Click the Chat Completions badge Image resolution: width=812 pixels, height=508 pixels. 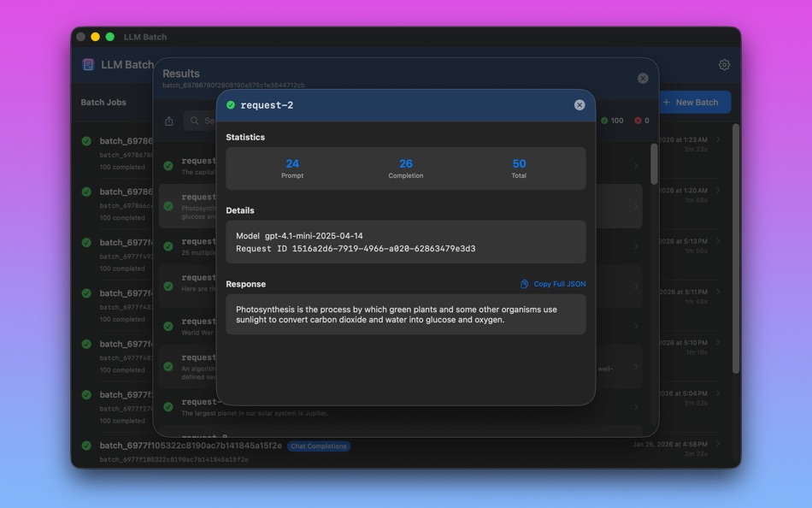(319, 446)
